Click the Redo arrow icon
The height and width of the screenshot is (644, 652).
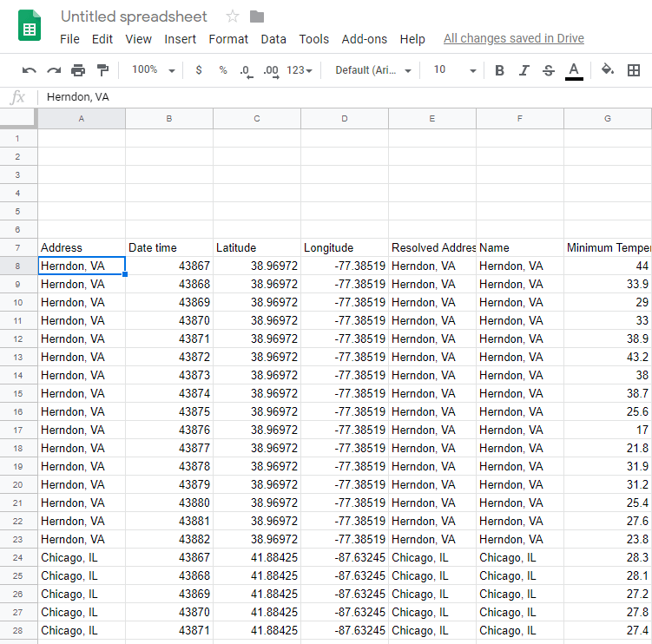[x=54, y=70]
